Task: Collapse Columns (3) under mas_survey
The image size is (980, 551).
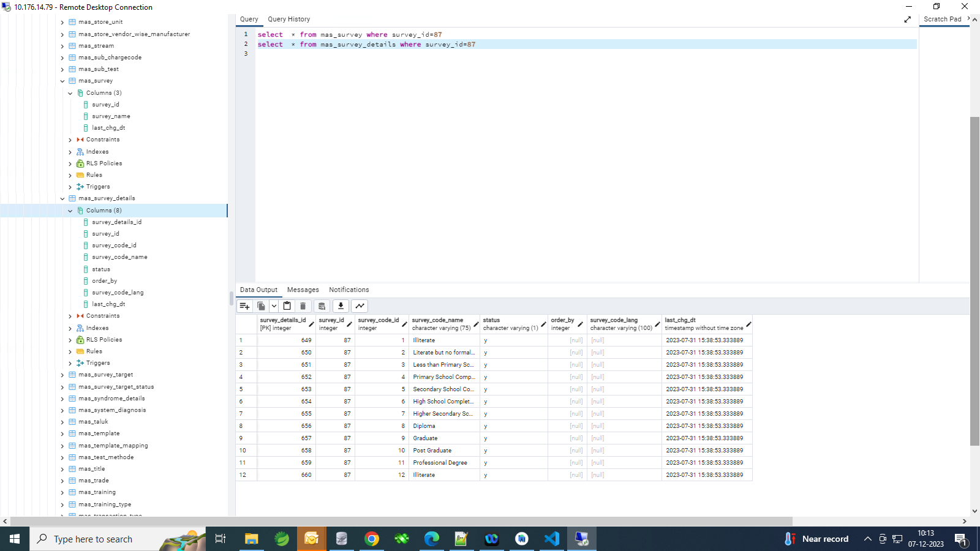Action: (70, 93)
